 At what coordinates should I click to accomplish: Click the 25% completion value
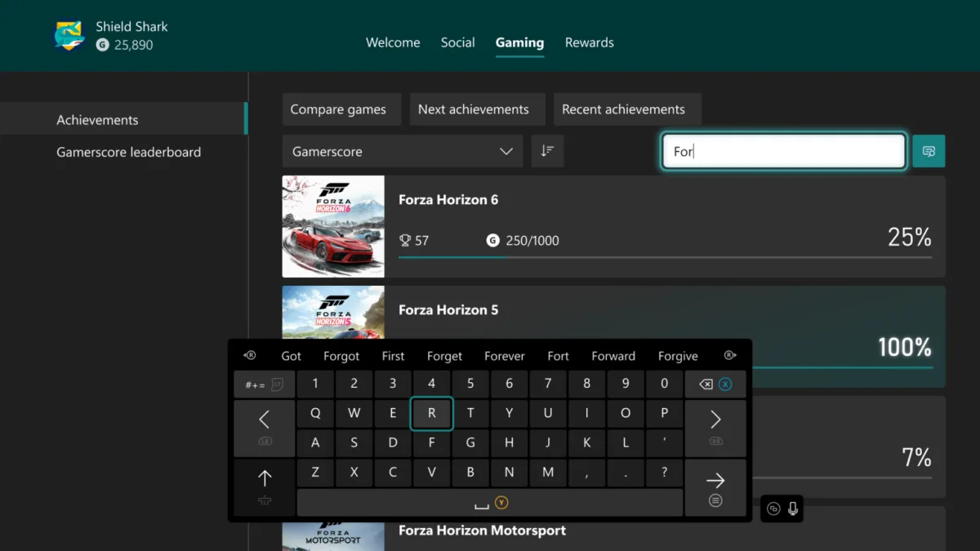pyautogui.click(x=910, y=237)
